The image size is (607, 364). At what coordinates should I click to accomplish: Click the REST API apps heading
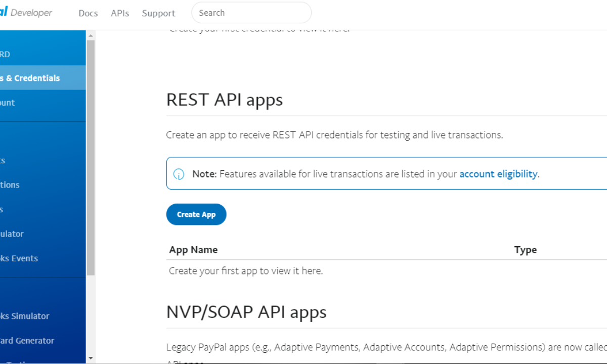point(224,100)
